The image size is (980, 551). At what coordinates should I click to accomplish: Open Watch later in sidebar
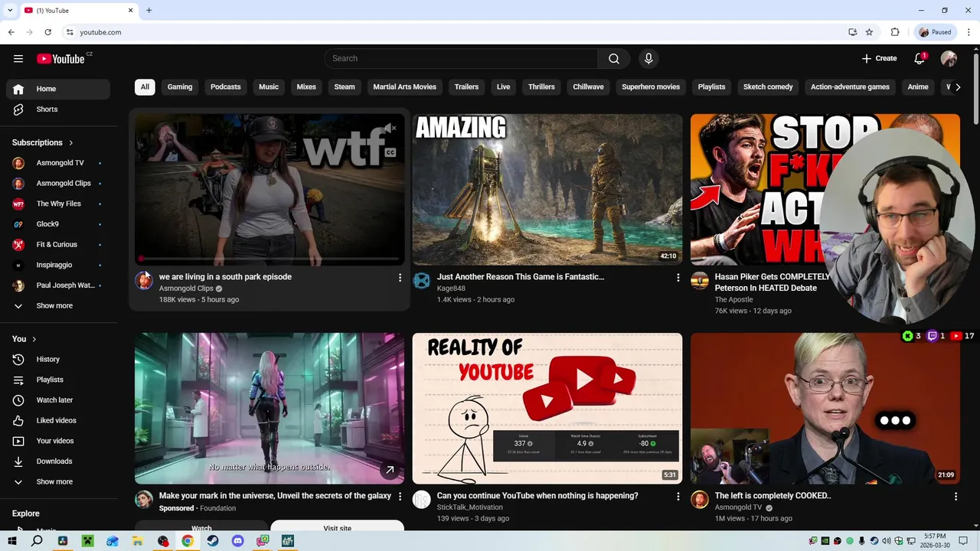click(58, 400)
